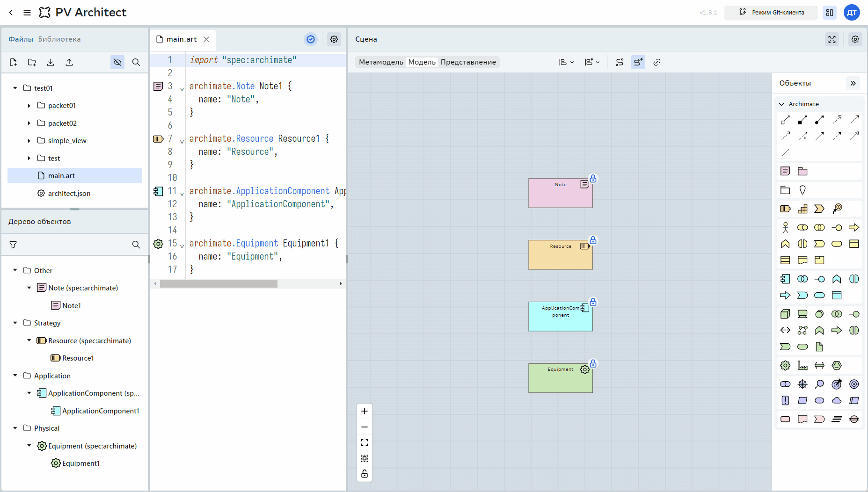This screenshot has width=868, height=492.
Task: Select the Association line tool
Action: [x=785, y=152]
